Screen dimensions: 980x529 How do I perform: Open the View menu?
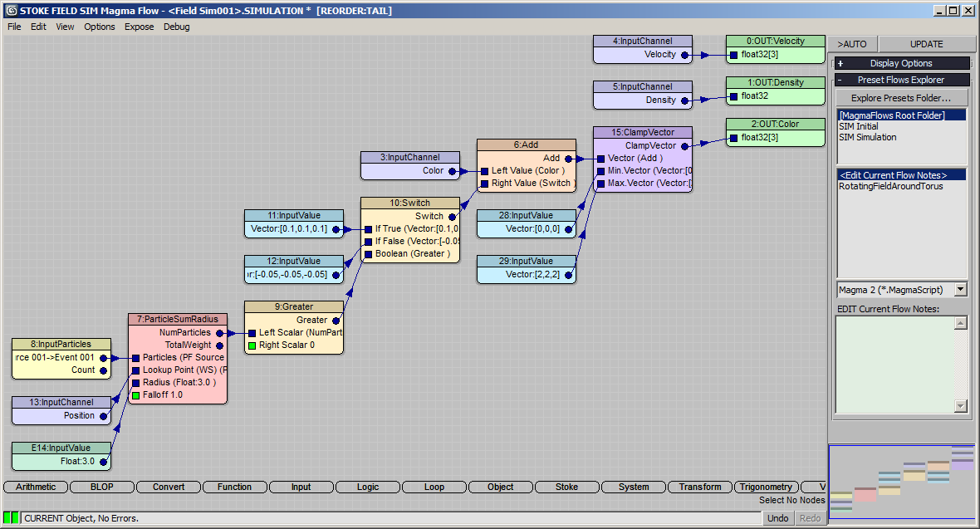click(65, 27)
